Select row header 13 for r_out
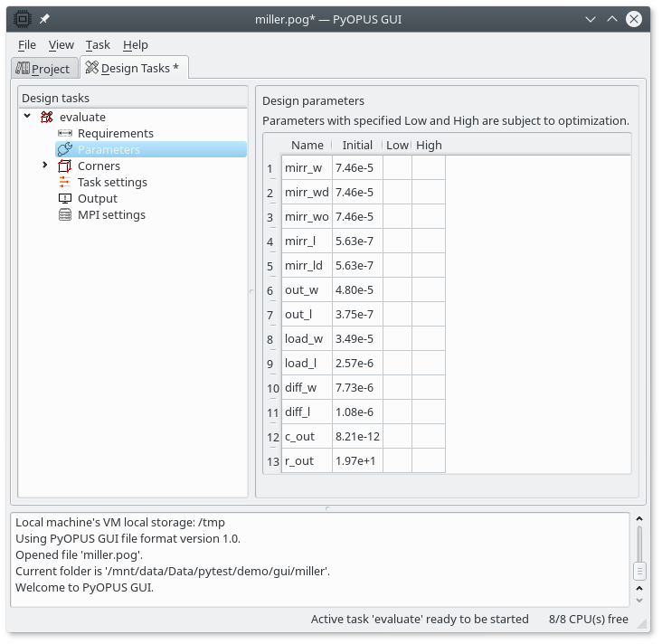Image resolution: width=662 pixels, height=644 pixels. (272, 460)
